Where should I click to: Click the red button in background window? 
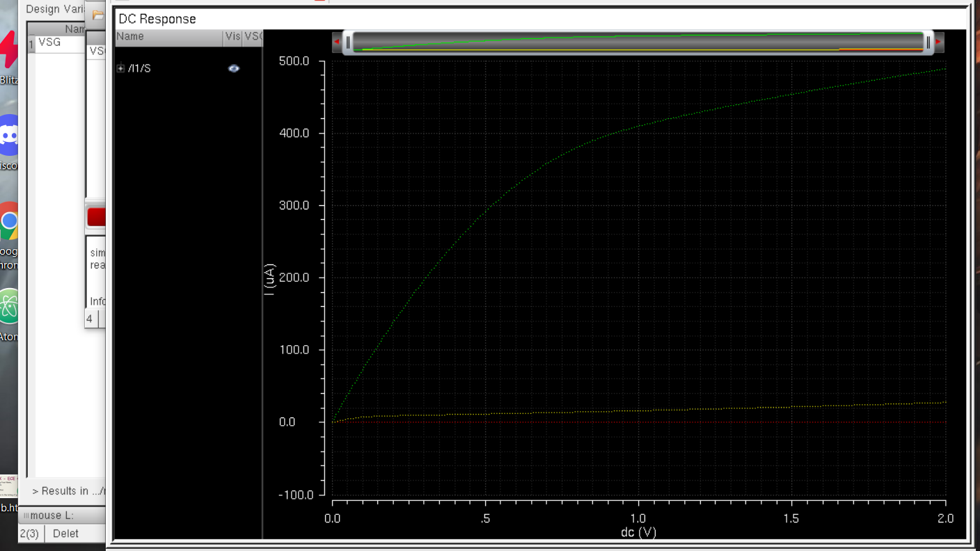click(x=96, y=217)
